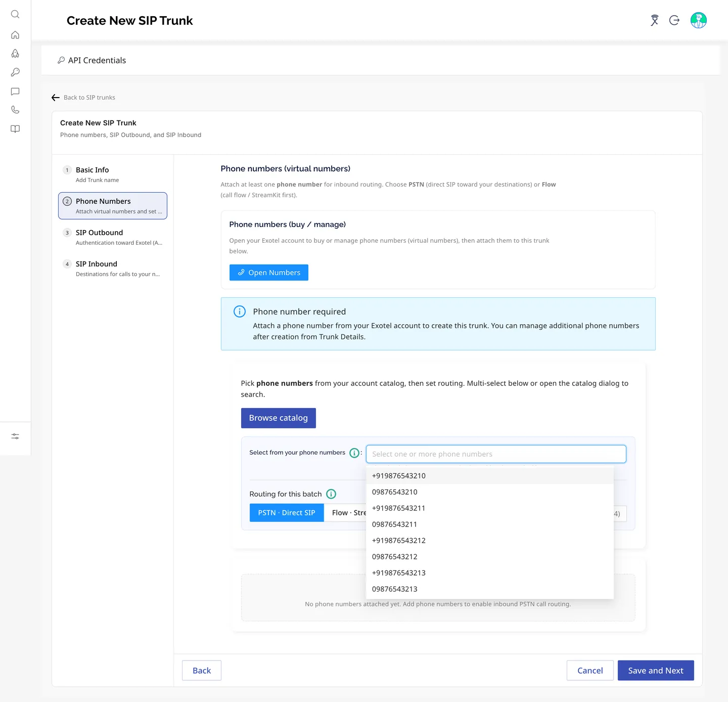Click the logout icon in the header
Screen dimensions: 728x702
(x=674, y=20)
